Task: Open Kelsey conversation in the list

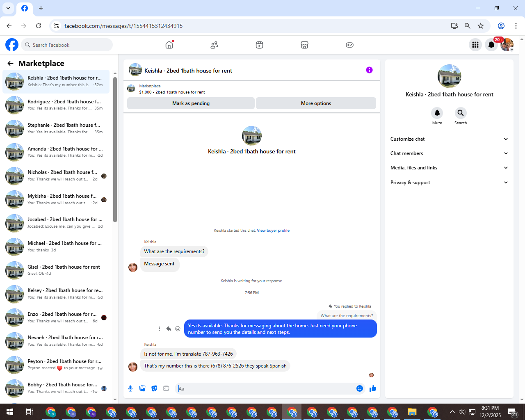Action: tap(56, 294)
